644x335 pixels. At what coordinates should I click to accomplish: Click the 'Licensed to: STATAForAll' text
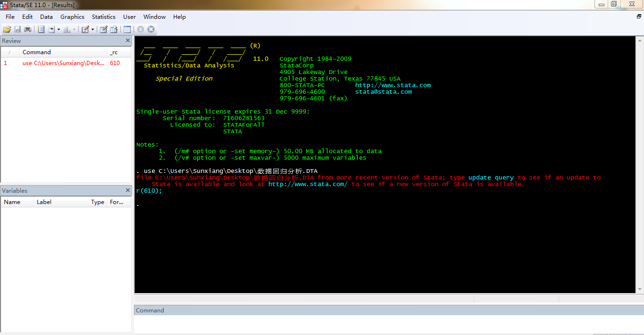[x=217, y=125]
